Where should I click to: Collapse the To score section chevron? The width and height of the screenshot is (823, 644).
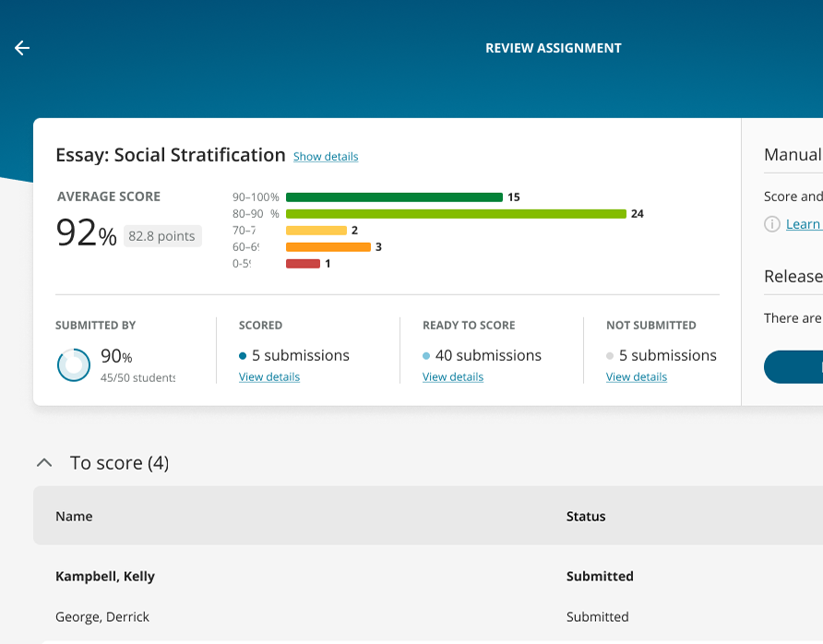44,463
